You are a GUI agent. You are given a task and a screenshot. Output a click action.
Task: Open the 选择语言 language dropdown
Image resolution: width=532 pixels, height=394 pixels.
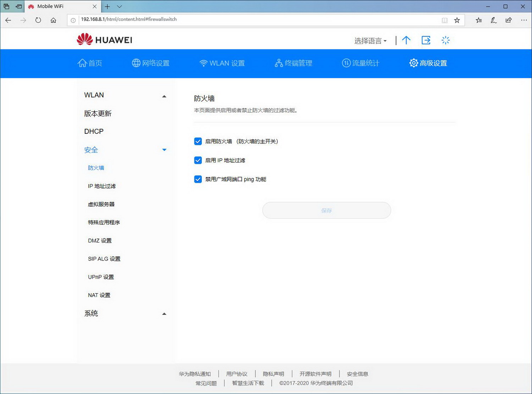tap(369, 40)
